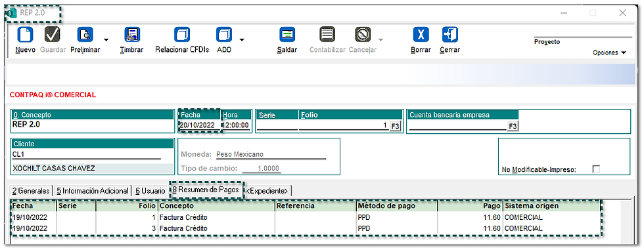The width and height of the screenshot is (644, 250).
Task: Click the Folio input field
Action: [344, 125]
